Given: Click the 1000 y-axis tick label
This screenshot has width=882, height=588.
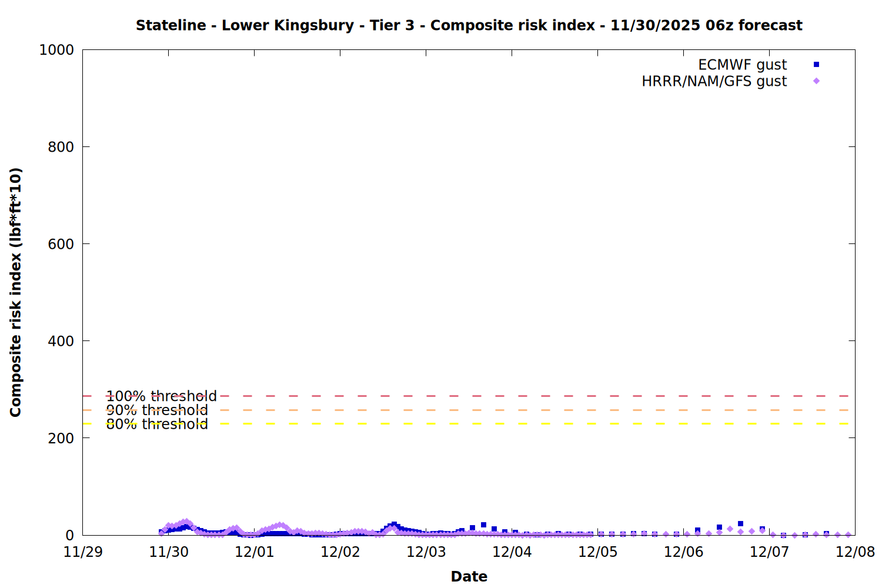Looking at the screenshot, I should (56, 50).
